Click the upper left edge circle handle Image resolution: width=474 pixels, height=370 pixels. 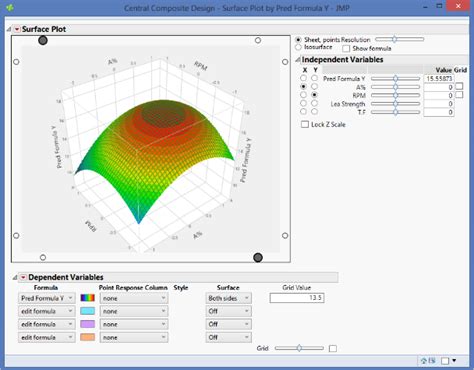coord(16,62)
